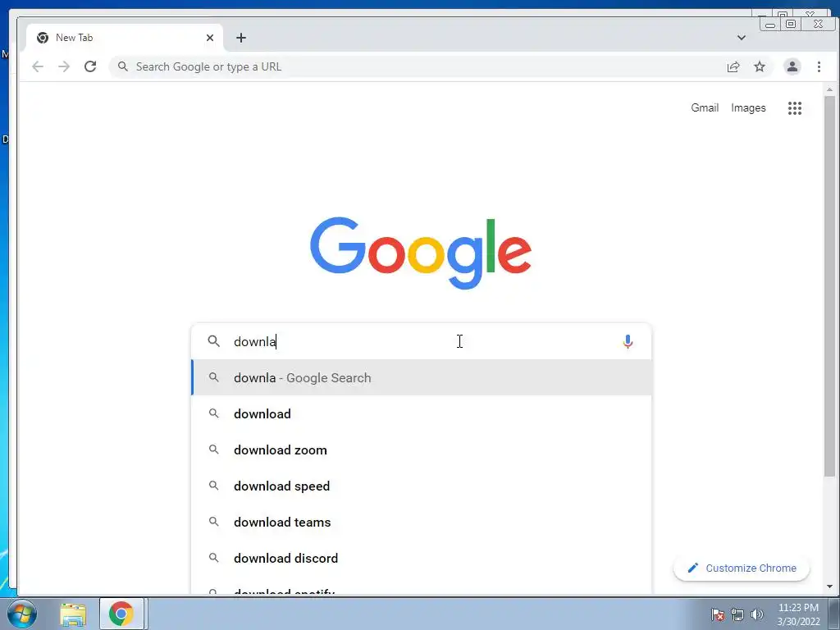Click the Google logo
The image size is (840, 630).
coord(421,253)
